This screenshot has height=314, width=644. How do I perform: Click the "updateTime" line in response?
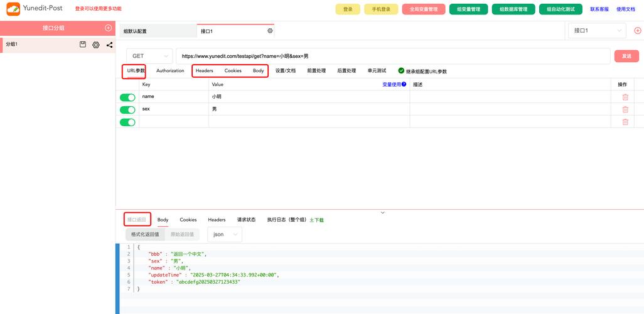(213, 275)
